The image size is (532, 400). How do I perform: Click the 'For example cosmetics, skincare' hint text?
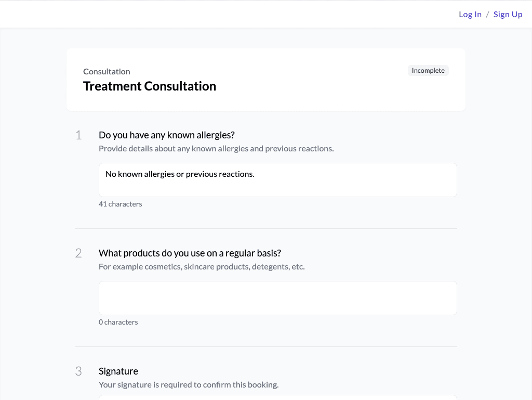pyautogui.click(x=202, y=267)
